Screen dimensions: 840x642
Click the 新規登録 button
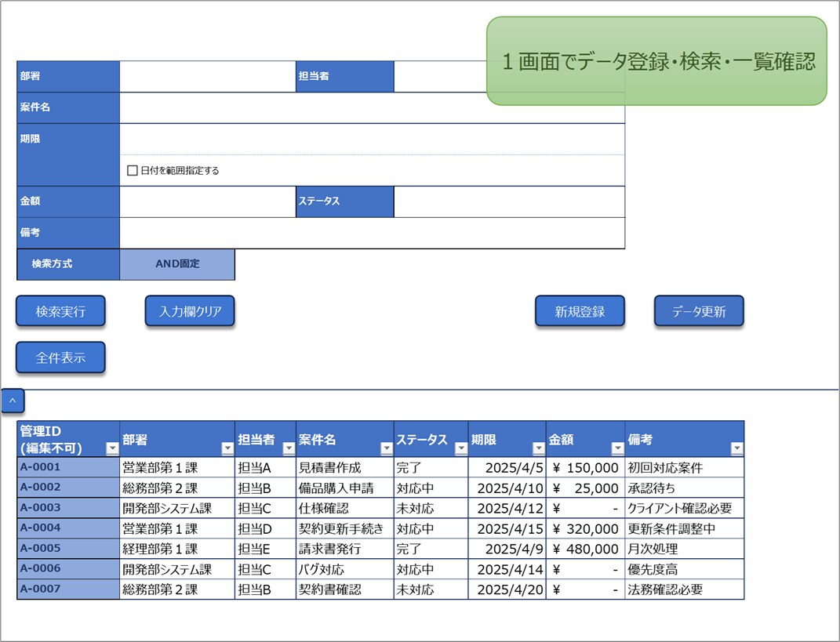[580, 311]
